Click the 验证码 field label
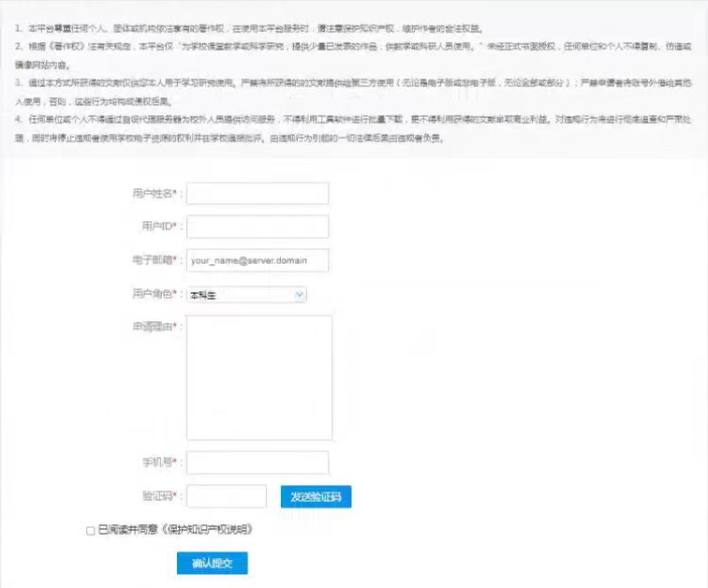Screen dimensions: 708x588 tap(159, 496)
